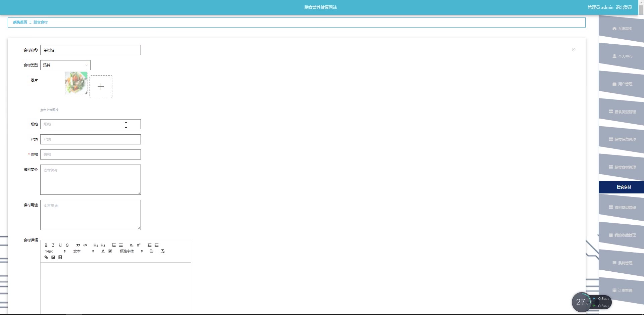
Task: Open the 文本 paragraph style dropdown
Action: click(84, 251)
